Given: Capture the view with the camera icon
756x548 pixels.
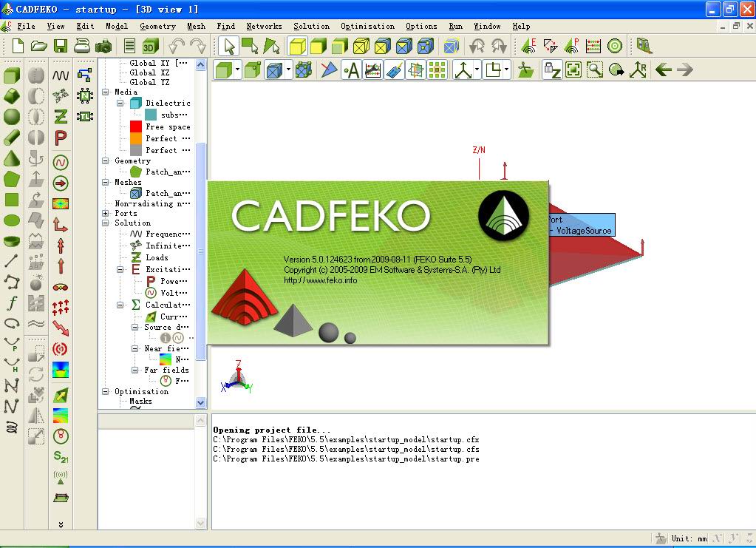Looking at the screenshot, I should (103, 47).
